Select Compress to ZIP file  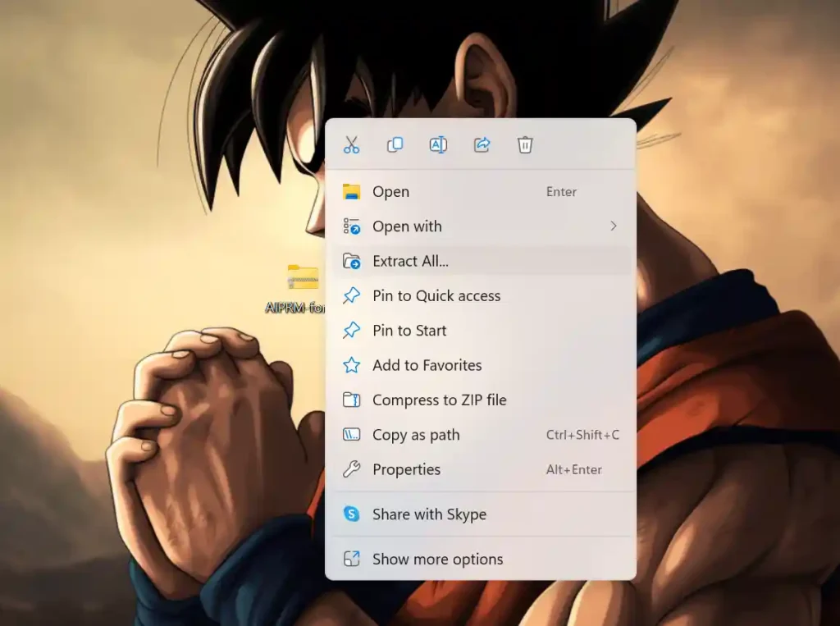click(481, 400)
